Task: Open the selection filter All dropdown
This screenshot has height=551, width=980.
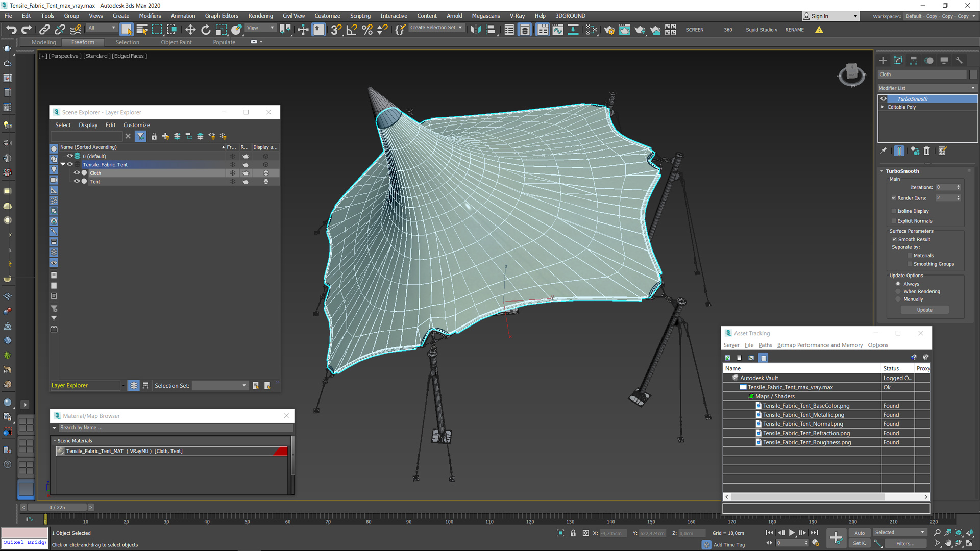Action: point(102,28)
